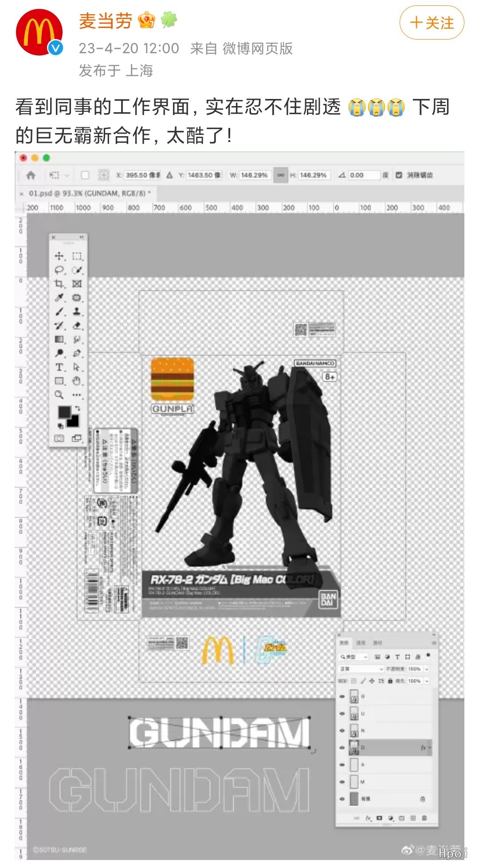
Task: Switch to the Channels tab in panel
Action: coord(361,643)
